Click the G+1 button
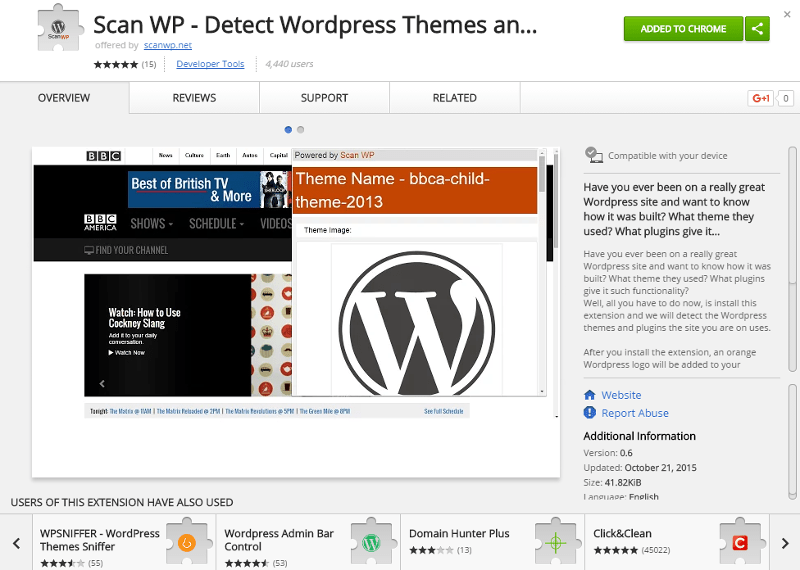The width and height of the screenshot is (800, 570). (761, 98)
